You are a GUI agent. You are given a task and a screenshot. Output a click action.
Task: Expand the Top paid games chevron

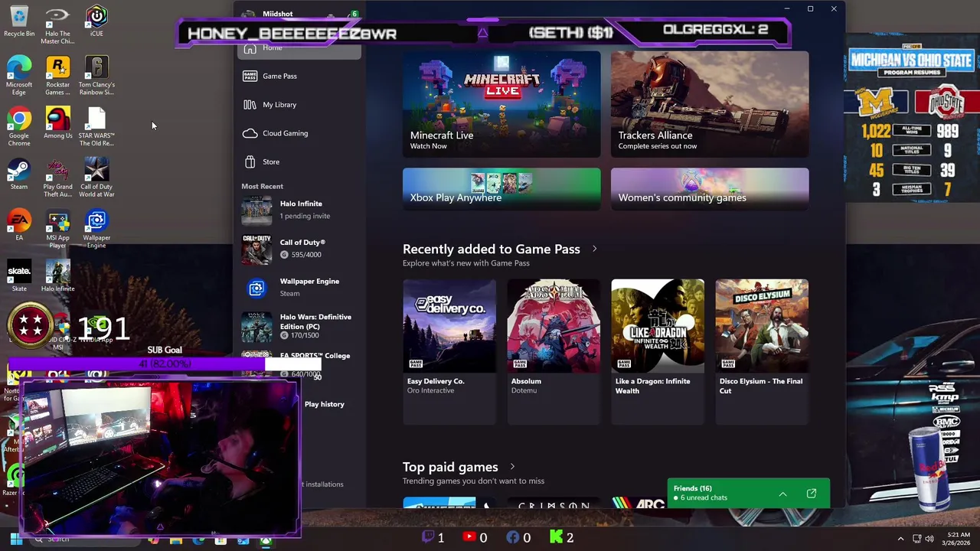coord(512,467)
